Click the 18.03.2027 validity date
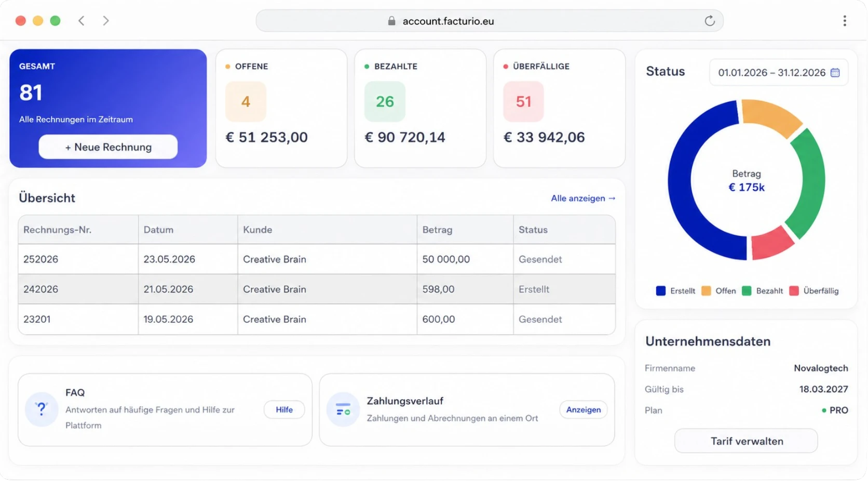The width and height of the screenshot is (868, 489). 823,389
